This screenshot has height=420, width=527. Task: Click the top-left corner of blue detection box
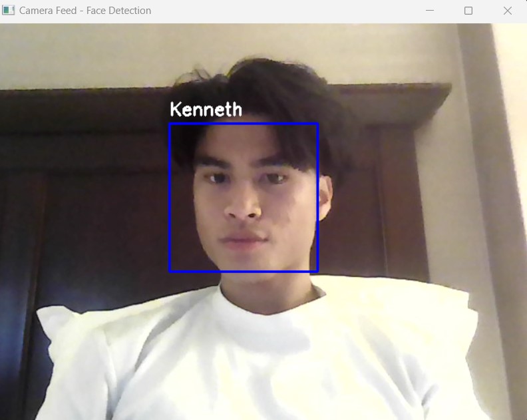[x=170, y=124]
